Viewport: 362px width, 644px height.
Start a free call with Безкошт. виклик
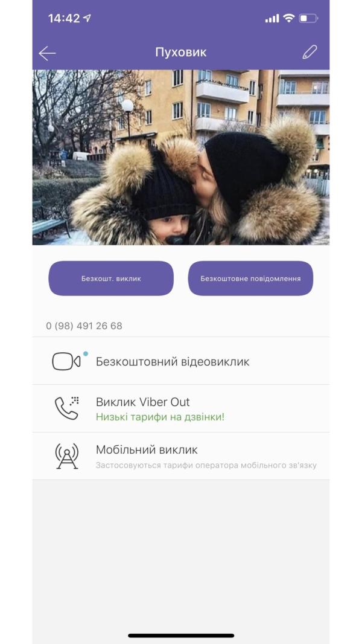pyautogui.click(x=111, y=279)
